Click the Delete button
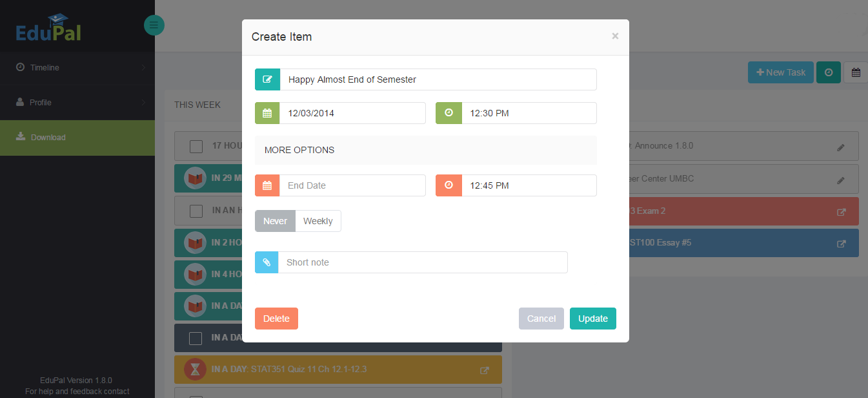 pos(276,319)
